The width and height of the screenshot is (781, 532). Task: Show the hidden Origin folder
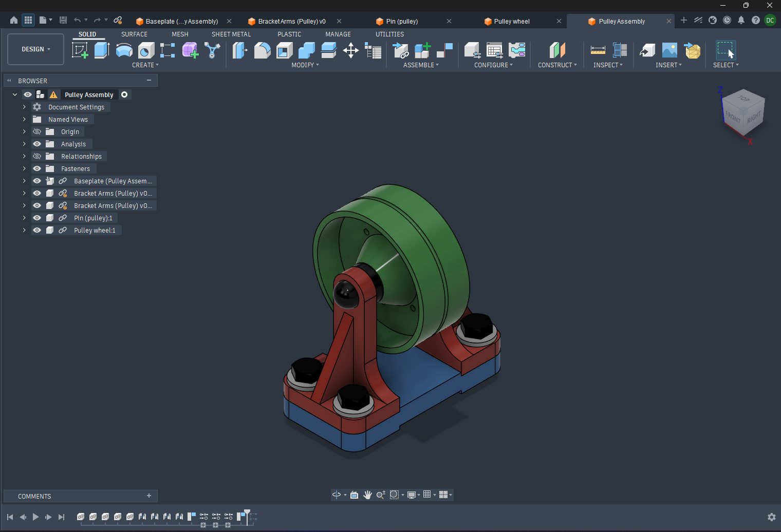(x=37, y=132)
